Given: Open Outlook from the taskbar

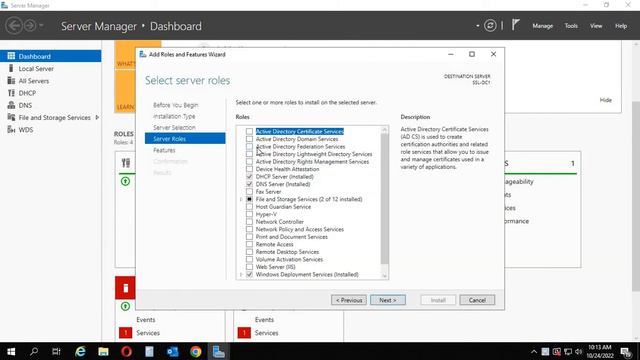Looking at the screenshot, I should (173, 351).
